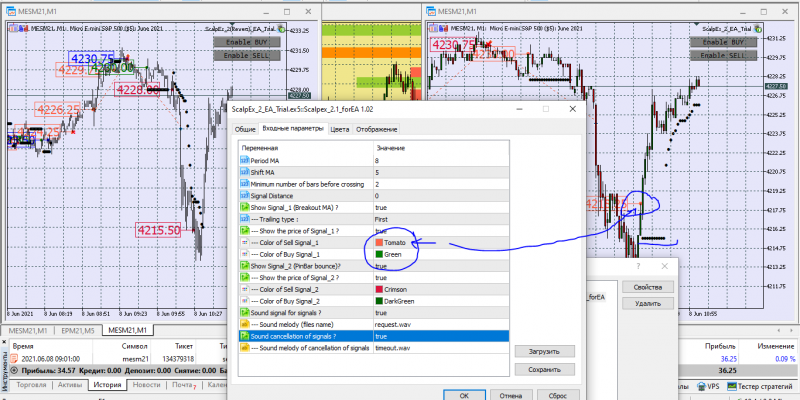
Task: Click icon for Show the price of Signal_2
Action: point(244,278)
